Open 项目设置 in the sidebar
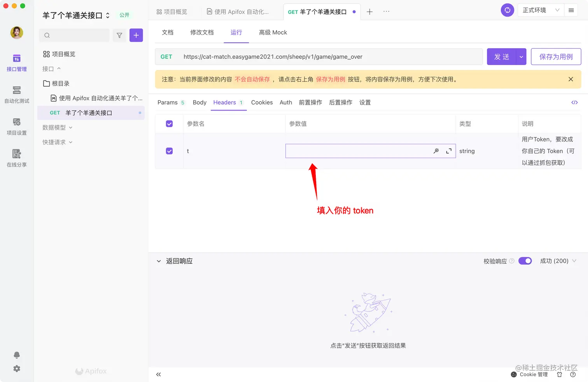Viewport: 588px width, 382px height. (17, 127)
